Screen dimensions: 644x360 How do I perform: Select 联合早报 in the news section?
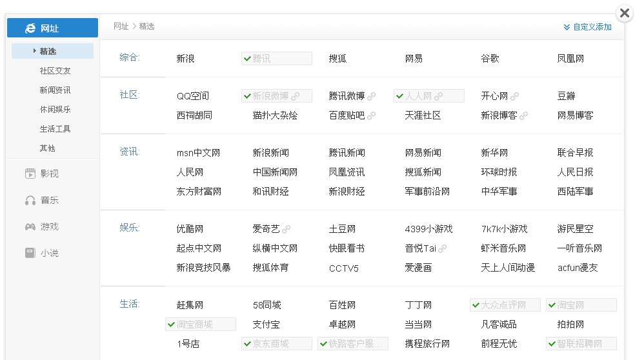click(575, 153)
